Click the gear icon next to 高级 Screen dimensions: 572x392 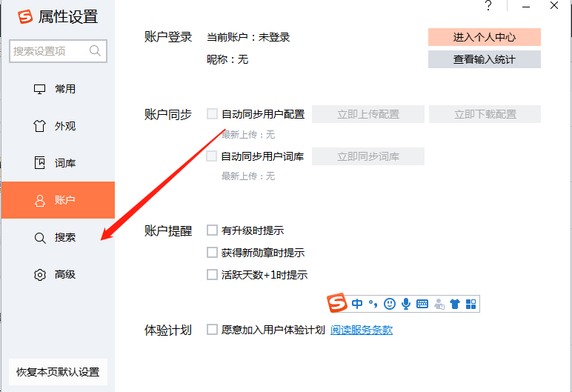tap(40, 274)
